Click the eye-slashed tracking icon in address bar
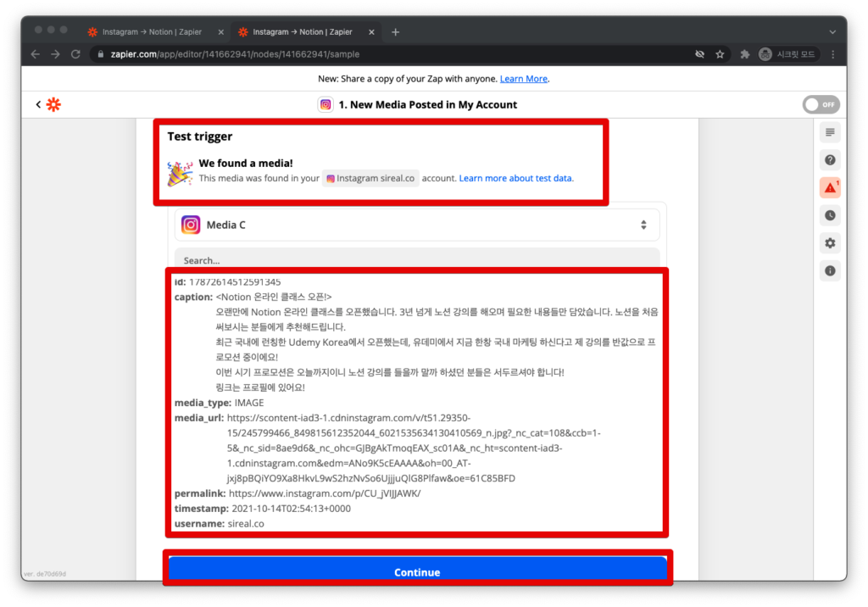The height and width of the screenshot is (607, 868). (699, 54)
